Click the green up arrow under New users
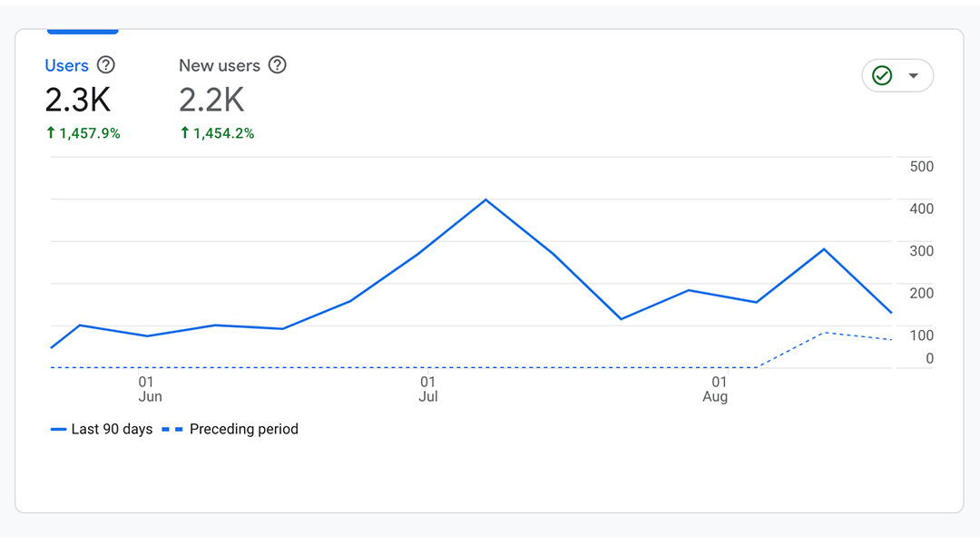The image size is (980, 544). coord(185,133)
